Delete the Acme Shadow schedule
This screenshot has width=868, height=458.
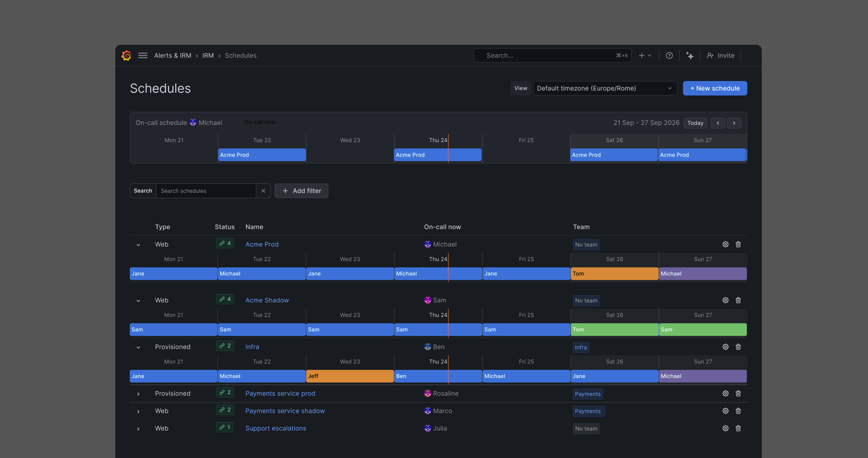point(738,300)
